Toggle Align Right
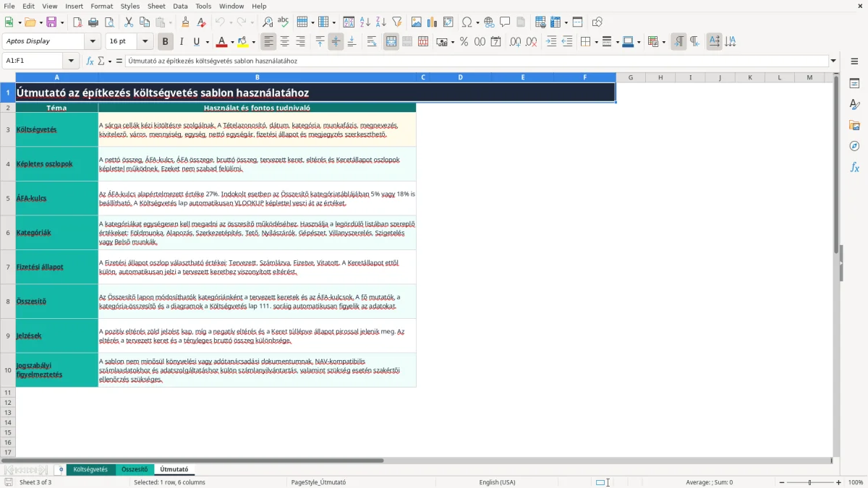 coord(301,42)
